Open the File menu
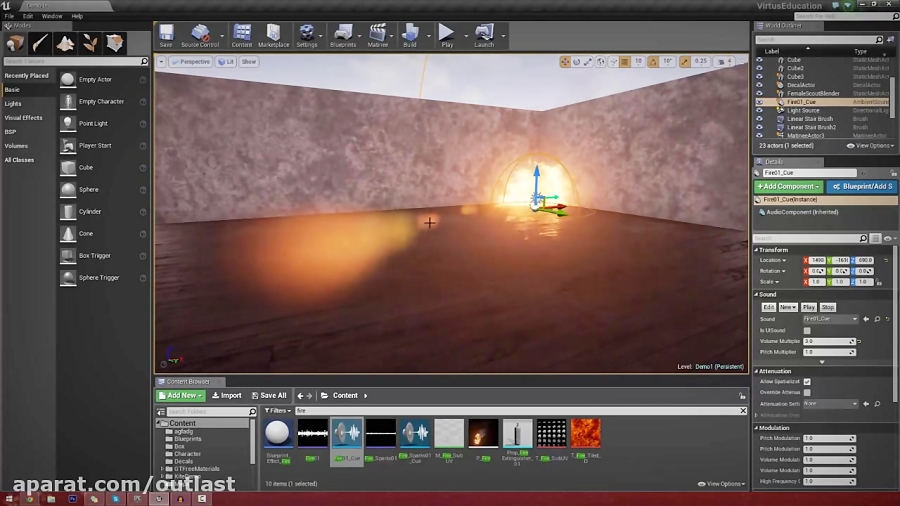Viewport: 900px width, 506px height. tap(9, 16)
